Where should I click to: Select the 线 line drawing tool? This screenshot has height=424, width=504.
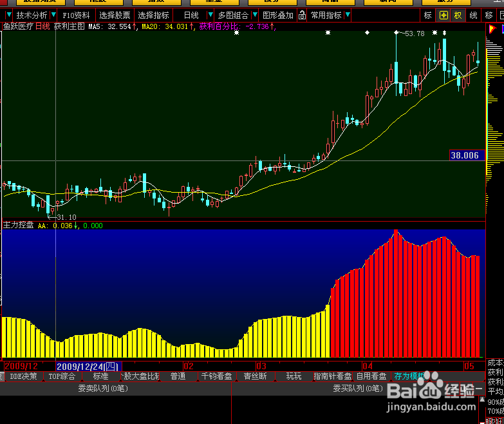pyautogui.click(x=473, y=15)
